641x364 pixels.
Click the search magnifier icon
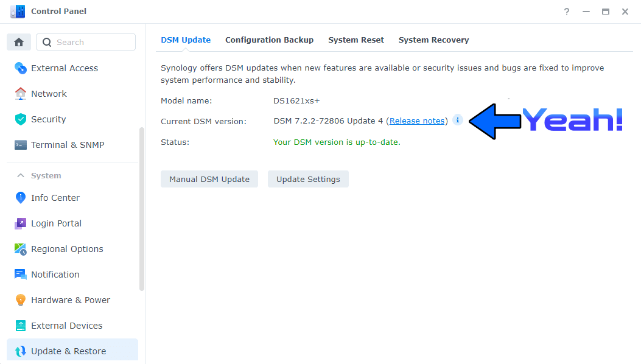[x=47, y=42]
